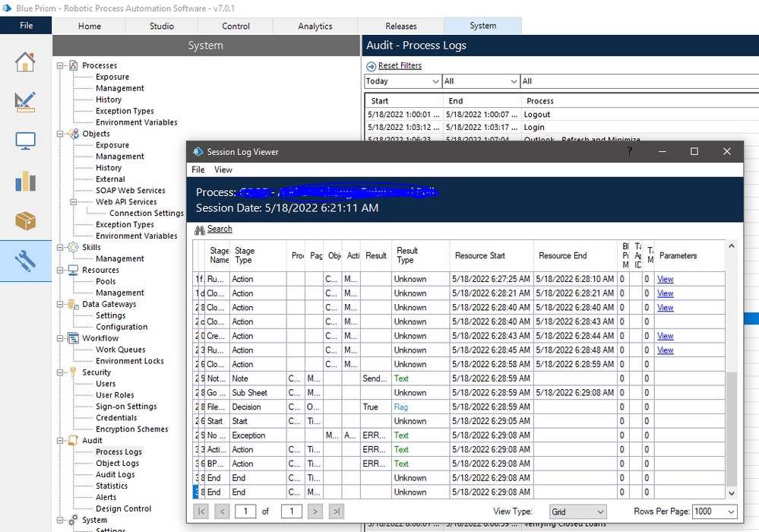Select the Exception stage type row
Screen dimensions: 759x532
pos(459,435)
